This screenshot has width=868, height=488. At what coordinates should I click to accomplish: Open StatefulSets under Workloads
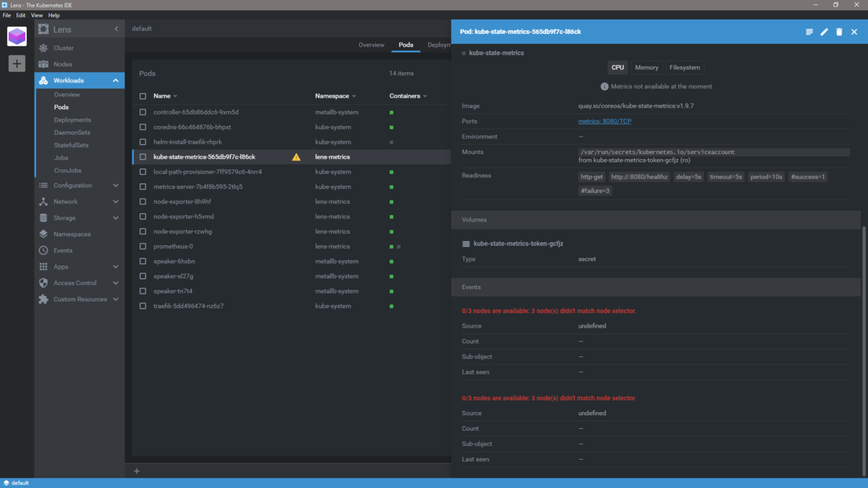point(72,145)
